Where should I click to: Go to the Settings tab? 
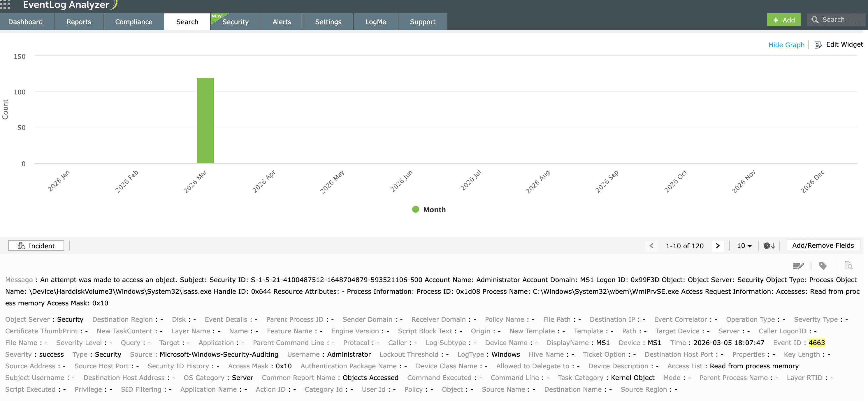[x=328, y=22]
